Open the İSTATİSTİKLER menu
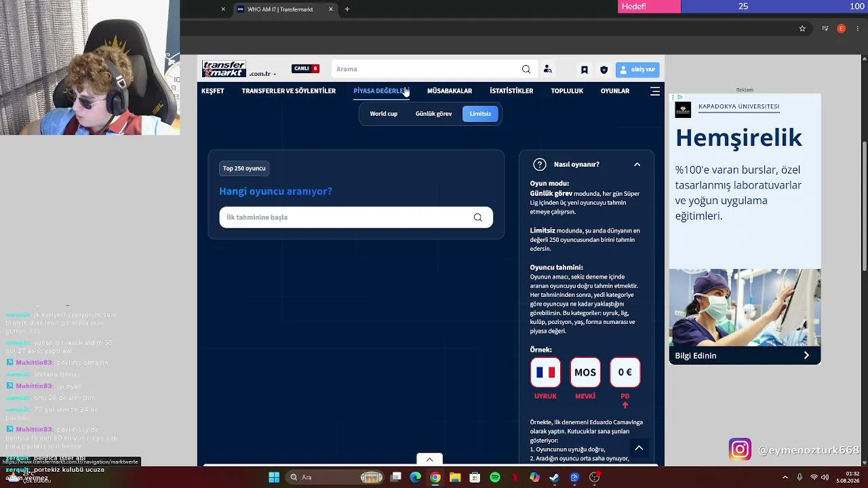868x488 pixels. [x=511, y=91]
